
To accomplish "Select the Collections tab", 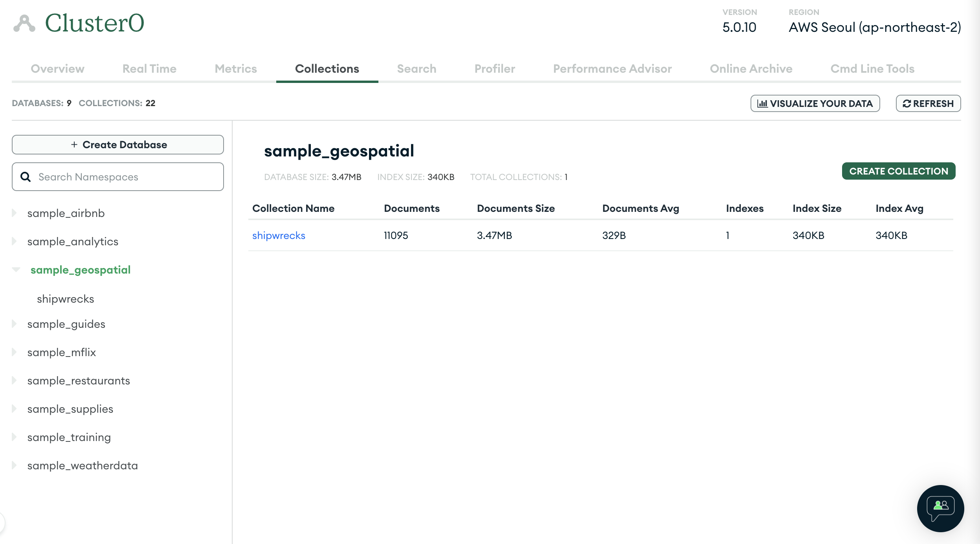I will (x=327, y=69).
